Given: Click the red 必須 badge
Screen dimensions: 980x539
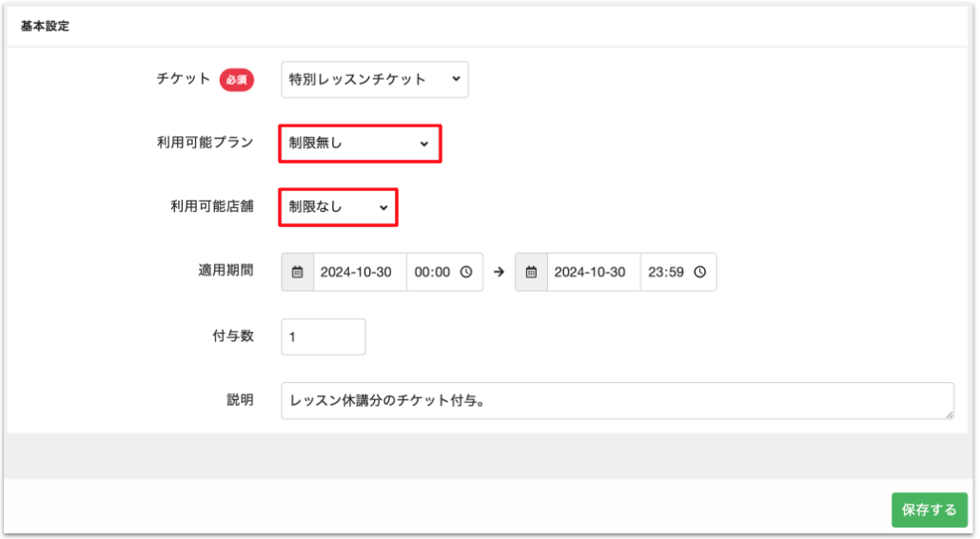Looking at the screenshot, I should click(x=237, y=80).
